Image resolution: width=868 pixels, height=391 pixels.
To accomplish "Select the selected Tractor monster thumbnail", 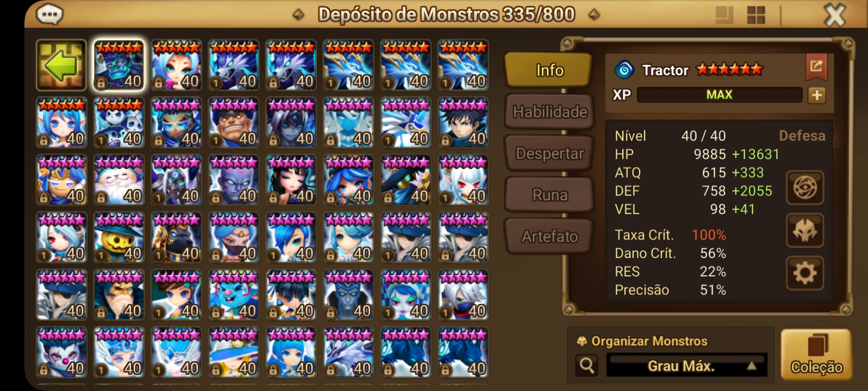I will (119, 65).
